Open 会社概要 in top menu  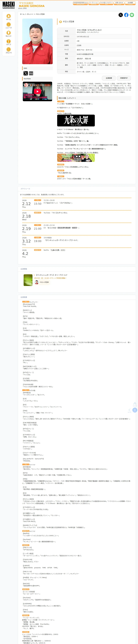pos(130,3)
